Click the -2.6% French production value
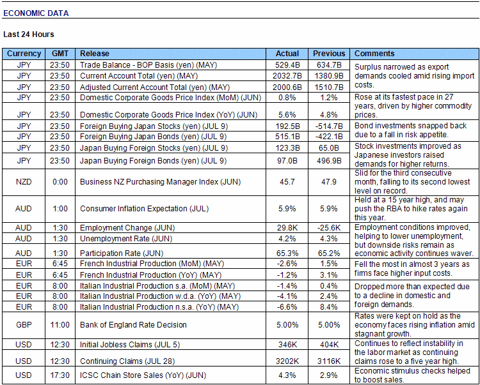The height and width of the screenshot is (385, 480). 287,264
